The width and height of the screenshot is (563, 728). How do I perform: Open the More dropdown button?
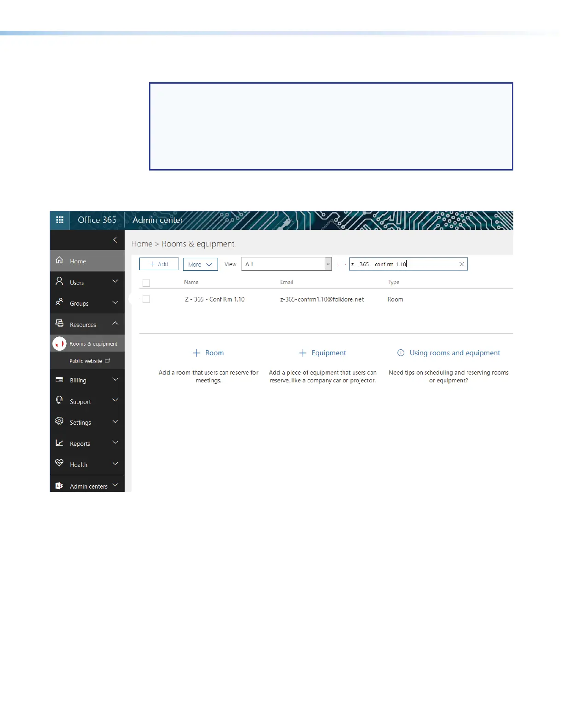point(200,264)
